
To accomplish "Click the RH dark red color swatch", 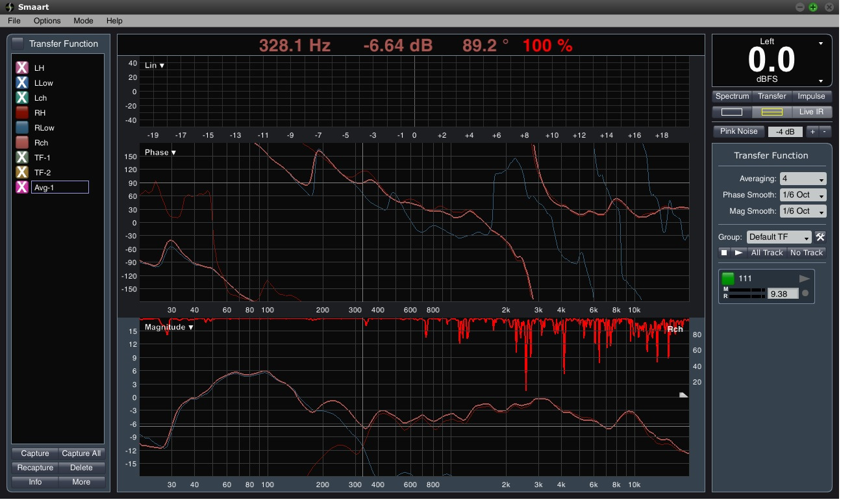I will pyautogui.click(x=22, y=112).
